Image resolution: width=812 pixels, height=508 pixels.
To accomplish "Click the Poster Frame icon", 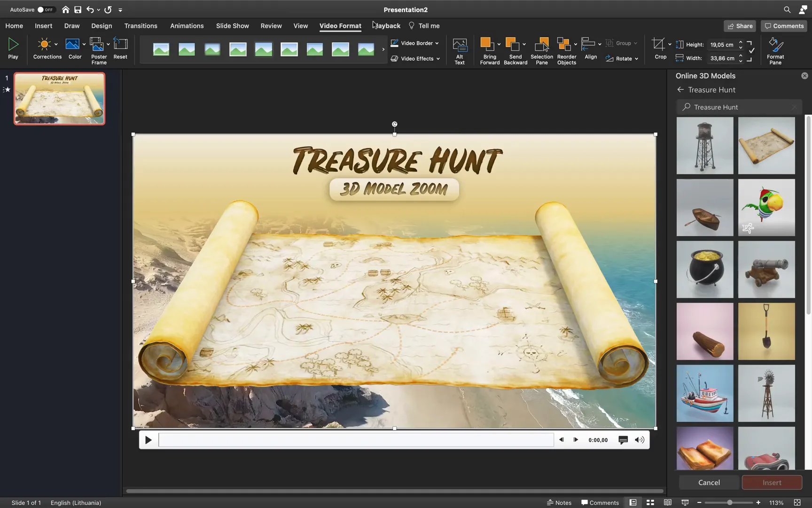I will 97,44.
